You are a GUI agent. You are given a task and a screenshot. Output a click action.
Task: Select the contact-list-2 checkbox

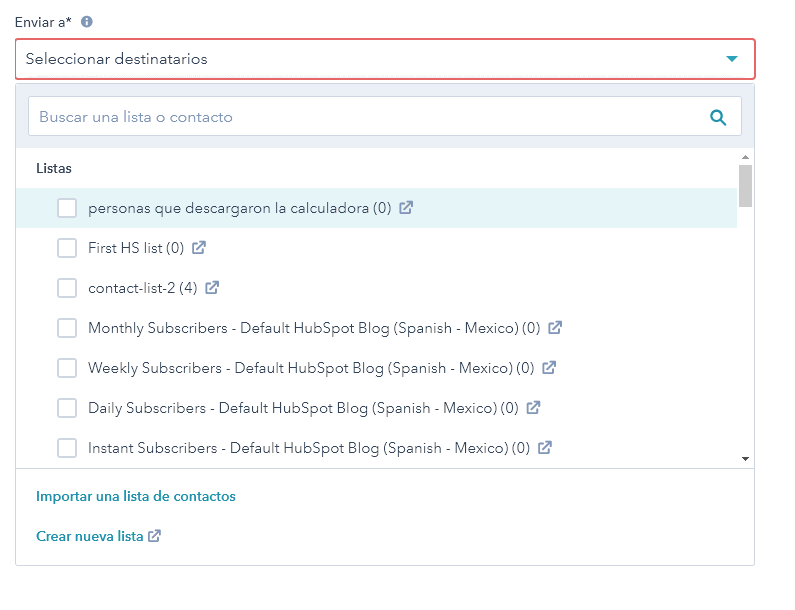tap(67, 288)
